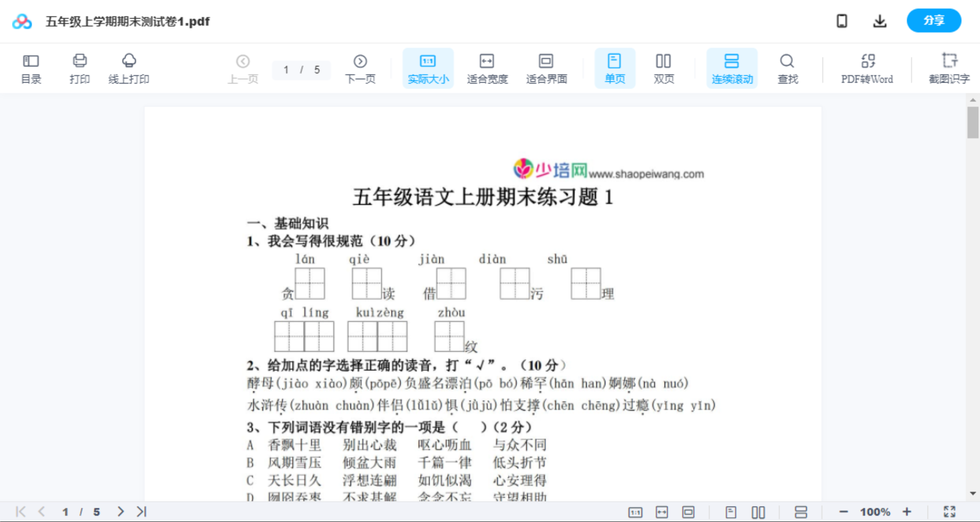Viewport: 980px width, 522px height.
Task: Click option A 香飘十里
Action: tap(285, 445)
